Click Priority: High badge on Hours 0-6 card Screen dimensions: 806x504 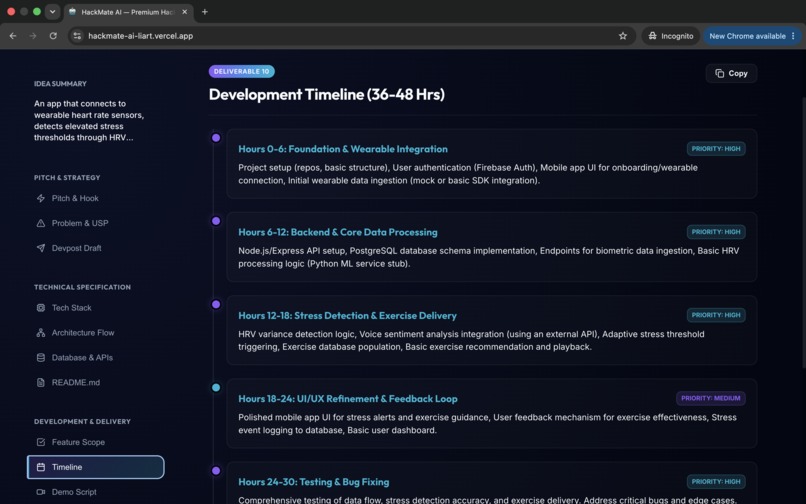pos(716,149)
